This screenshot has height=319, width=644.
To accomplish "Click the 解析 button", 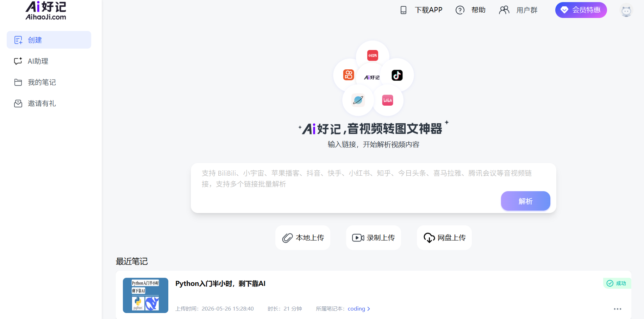I will click(x=525, y=201).
